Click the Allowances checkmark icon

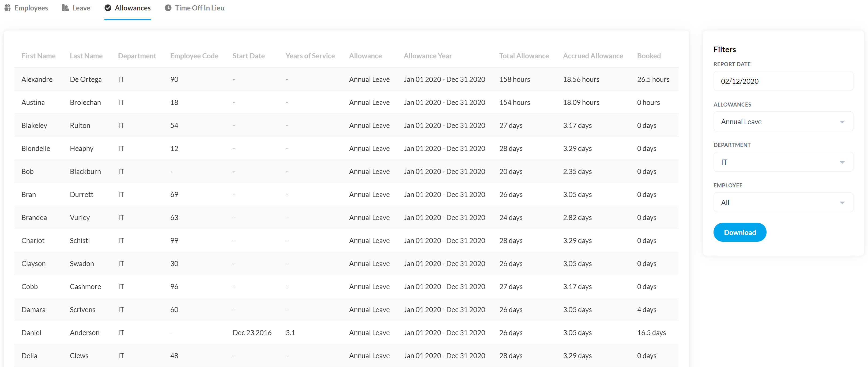pyautogui.click(x=108, y=8)
